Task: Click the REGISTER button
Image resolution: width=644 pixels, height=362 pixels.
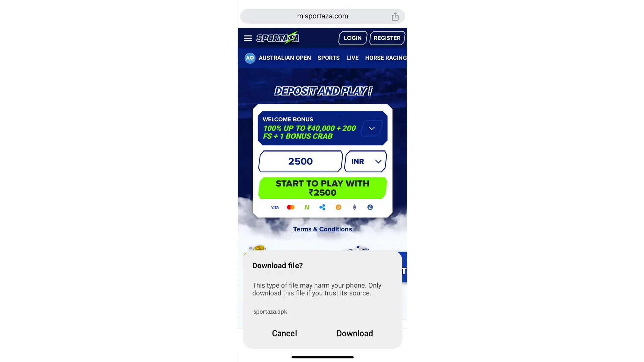Action: tap(387, 38)
